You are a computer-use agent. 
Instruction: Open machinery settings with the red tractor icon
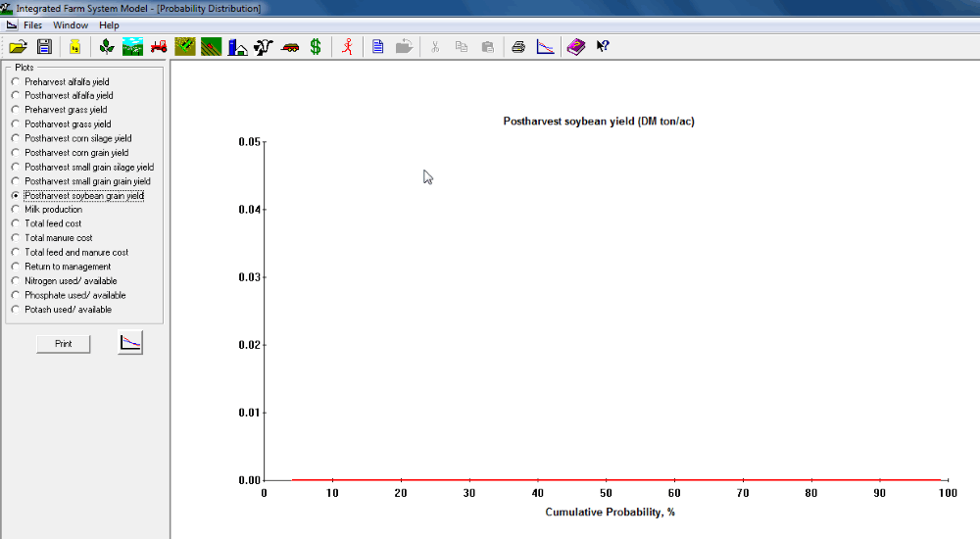159,47
